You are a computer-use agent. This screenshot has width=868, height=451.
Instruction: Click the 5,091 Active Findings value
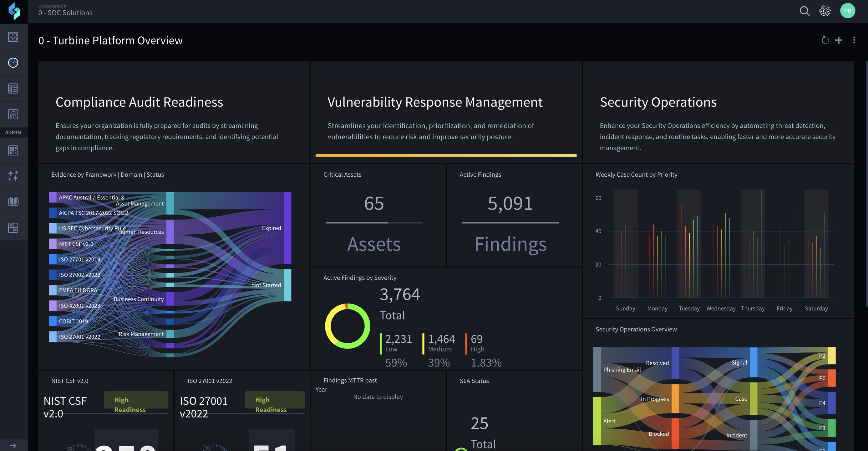[x=510, y=203]
